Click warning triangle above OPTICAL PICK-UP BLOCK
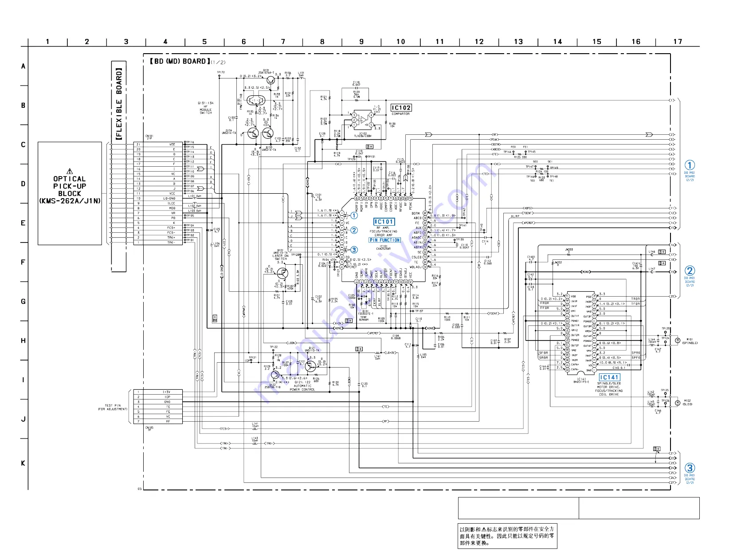745x560 pixels. pyautogui.click(x=69, y=171)
